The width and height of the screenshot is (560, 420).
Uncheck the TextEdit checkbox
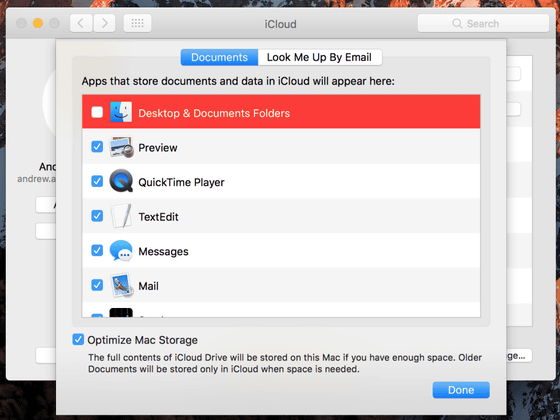(97, 216)
